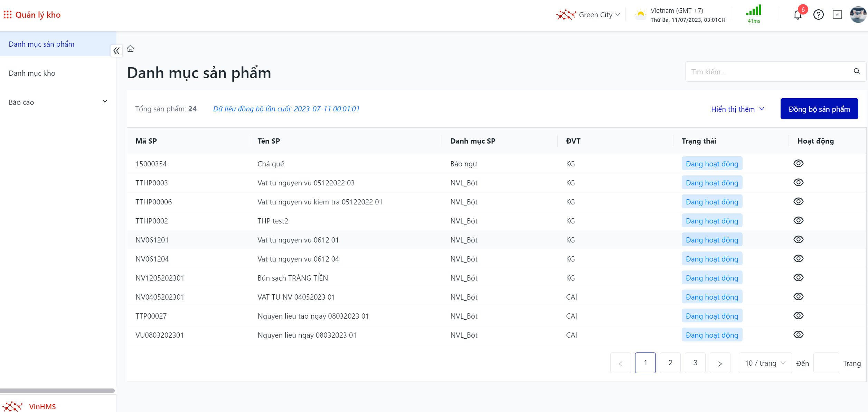Open the 10 / trang page-size dropdown
Image resolution: width=868 pixels, height=412 pixels.
point(765,363)
